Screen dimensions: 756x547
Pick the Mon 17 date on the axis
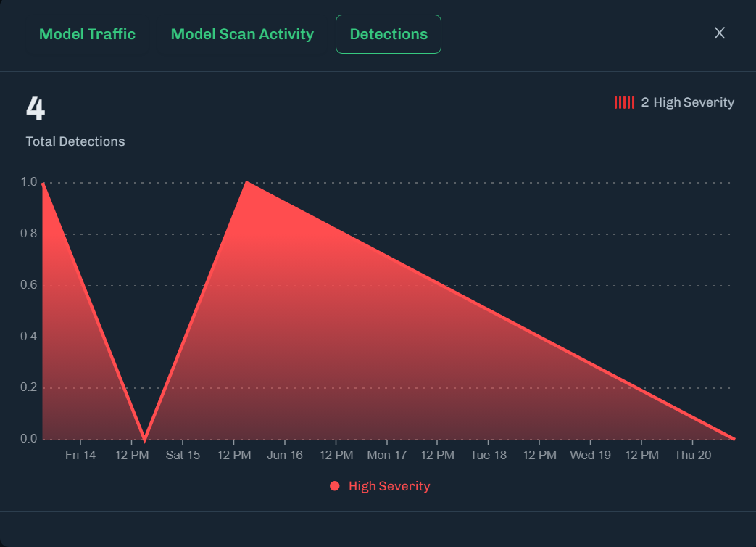tap(387, 456)
